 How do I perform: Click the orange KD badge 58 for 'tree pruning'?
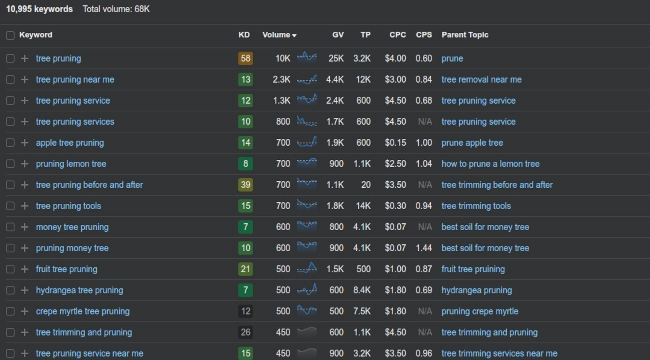[x=245, y=58]
